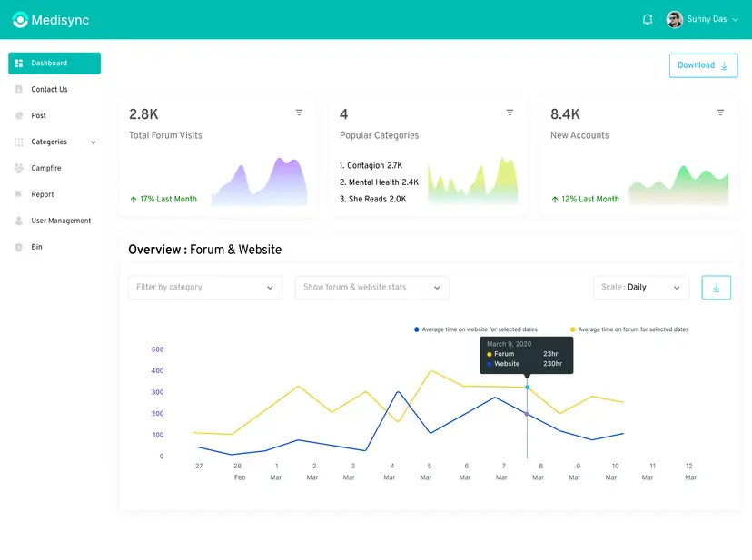The image size is (752, 560).
Task: Open the Filter by category dropdown
Action: [204, 287]
